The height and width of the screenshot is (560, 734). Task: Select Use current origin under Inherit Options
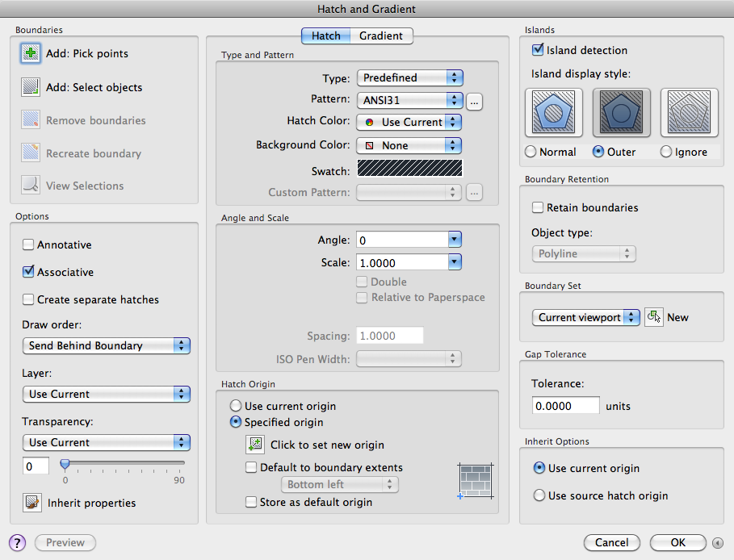(539, 468)
